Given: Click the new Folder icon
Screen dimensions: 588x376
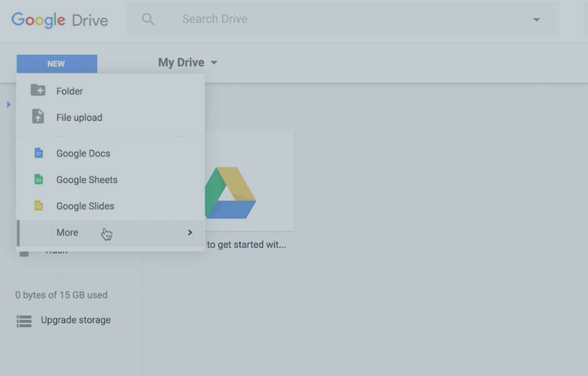Looking at the screenshot, I should (x=38, y=90).
